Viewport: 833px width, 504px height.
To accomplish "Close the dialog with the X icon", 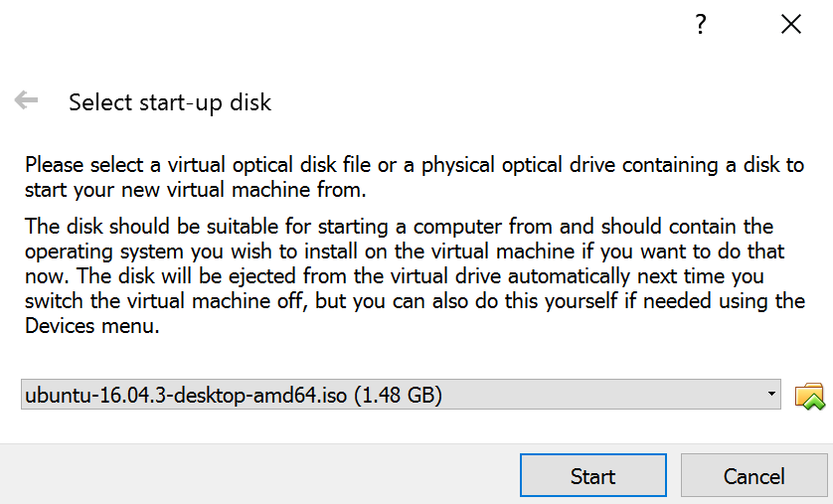I will [791, 24].
